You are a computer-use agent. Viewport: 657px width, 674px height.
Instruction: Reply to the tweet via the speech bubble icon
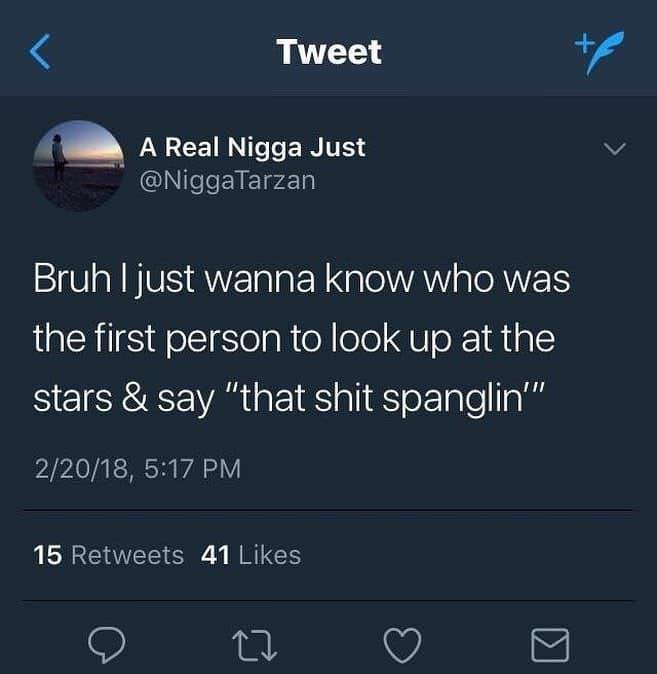coord(107,644)
